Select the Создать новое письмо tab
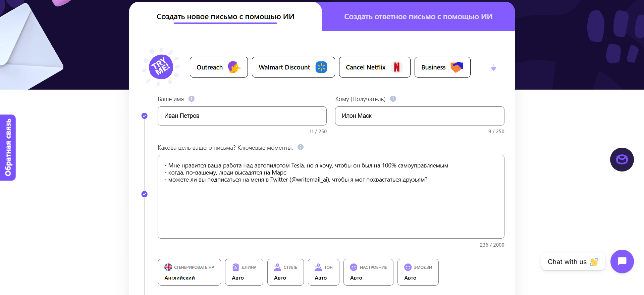This screenshot has width=644, height=295. point(225,17)
